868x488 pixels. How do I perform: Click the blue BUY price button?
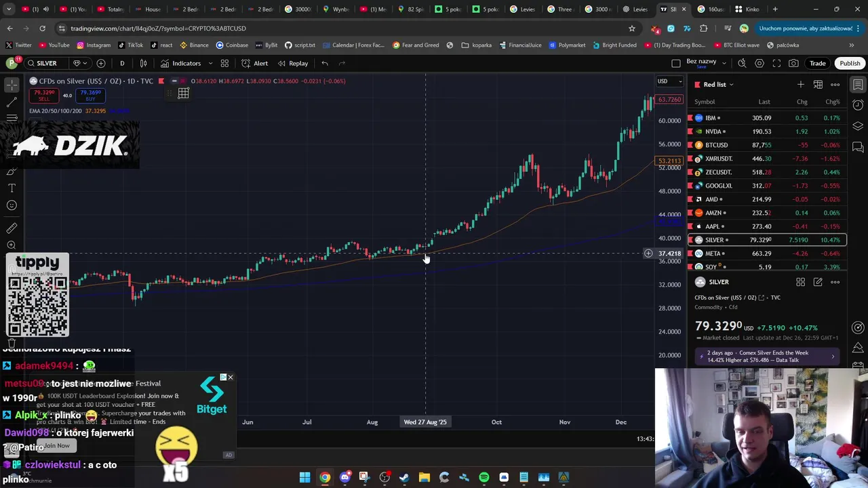pyautogui.click(x=90, y=96)
